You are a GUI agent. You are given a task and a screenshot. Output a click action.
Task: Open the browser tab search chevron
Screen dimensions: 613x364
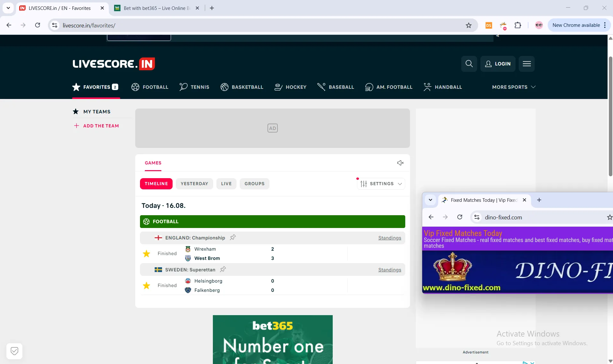(8, 8)
